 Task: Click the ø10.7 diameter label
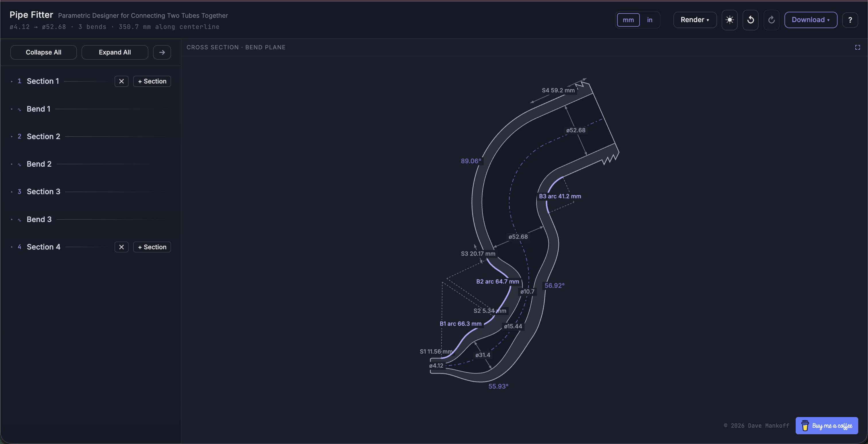tap(527, 291)
